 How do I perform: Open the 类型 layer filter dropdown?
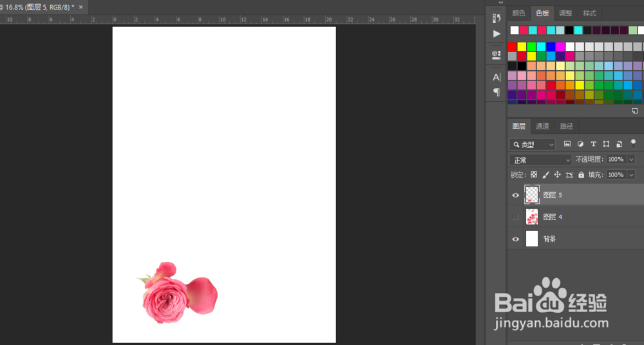pyautogui.click(x=533, y=144)
